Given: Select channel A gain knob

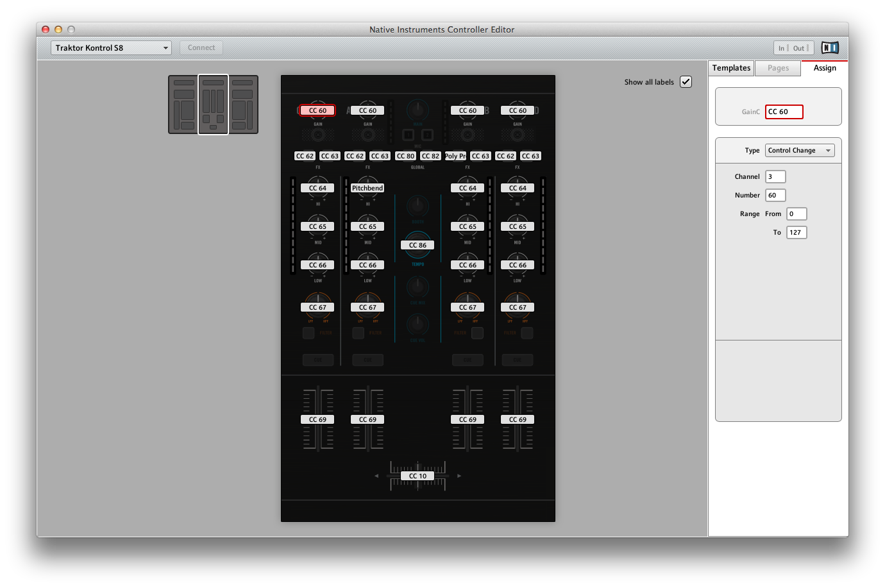Looking at the screenshot, I should coord(367,110).
